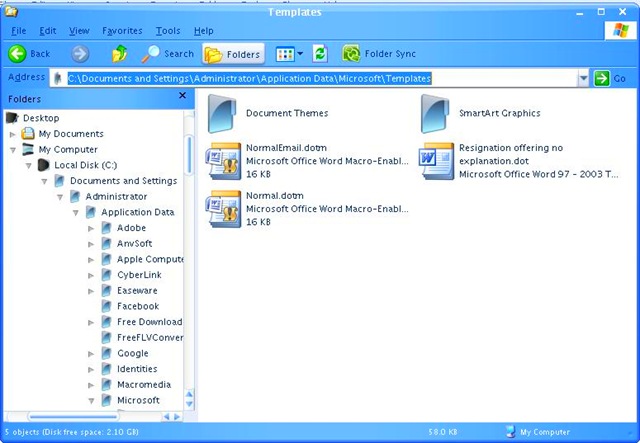
Task: Open the Edit menu
Action: (48, 31)
